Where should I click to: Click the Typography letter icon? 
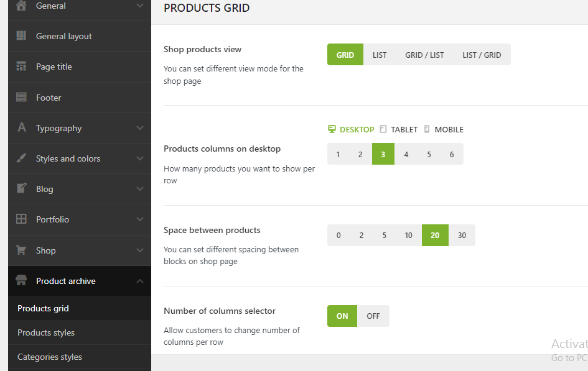(21, 128)
